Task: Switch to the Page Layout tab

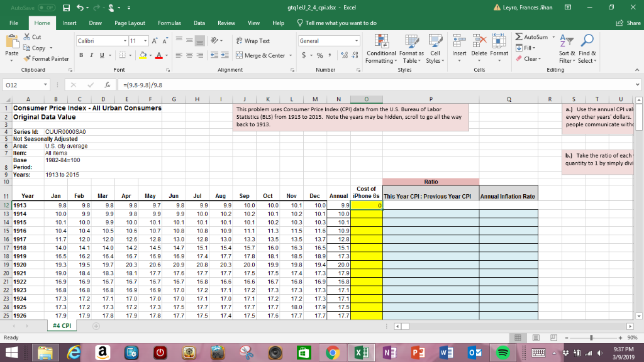Action: [130, 23]
